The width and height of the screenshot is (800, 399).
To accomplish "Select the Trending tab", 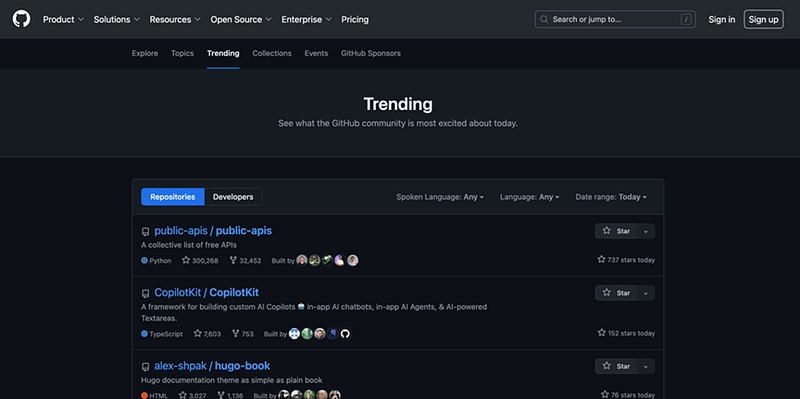I will pyautogui.click(x=223, y=53).
